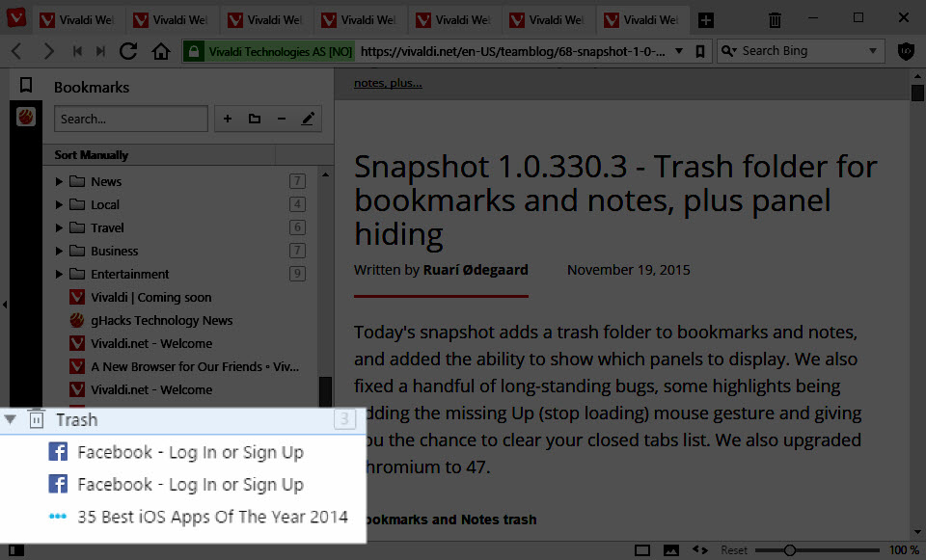Expand the Business bookmark folder
Screen dimensions: 926x560
pos(59,251)
